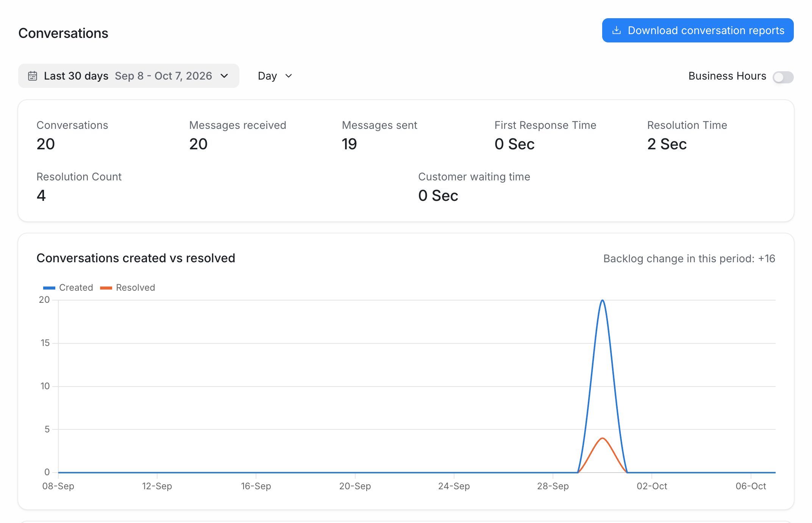The height and width of the screenshot is (523, 812).
Task: Open the Last 30 days date range dropdown
Action: tap(129, 76)
